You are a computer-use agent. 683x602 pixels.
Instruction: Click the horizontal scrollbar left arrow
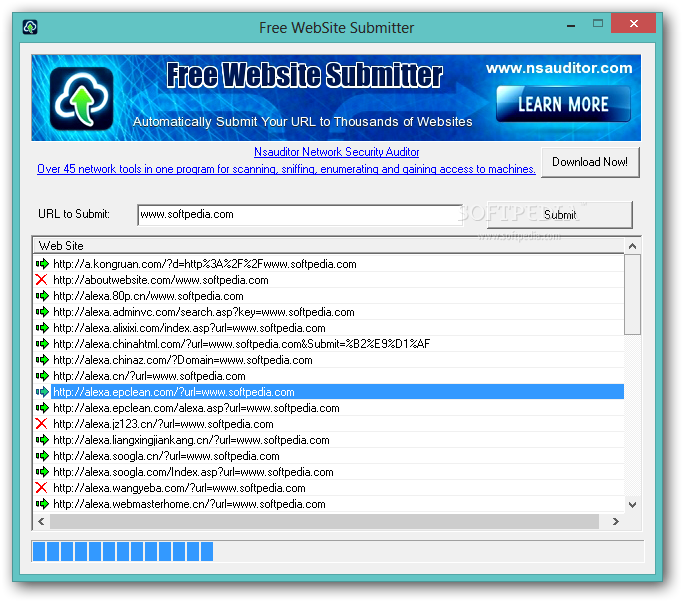click(x=41, y=521)
